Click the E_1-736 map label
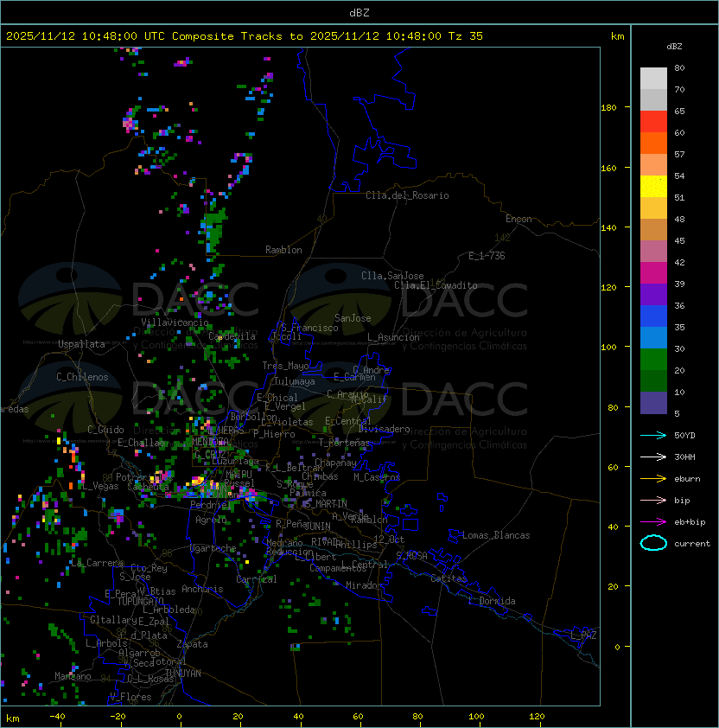Screen dimensions: 719x728 click(x=487, y=256)
